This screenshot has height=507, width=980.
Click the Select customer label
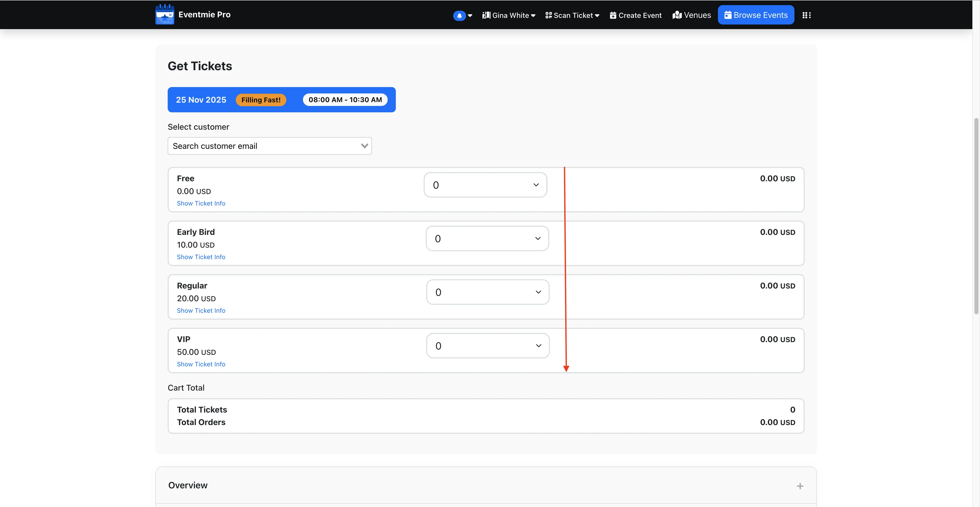[199, 127]
